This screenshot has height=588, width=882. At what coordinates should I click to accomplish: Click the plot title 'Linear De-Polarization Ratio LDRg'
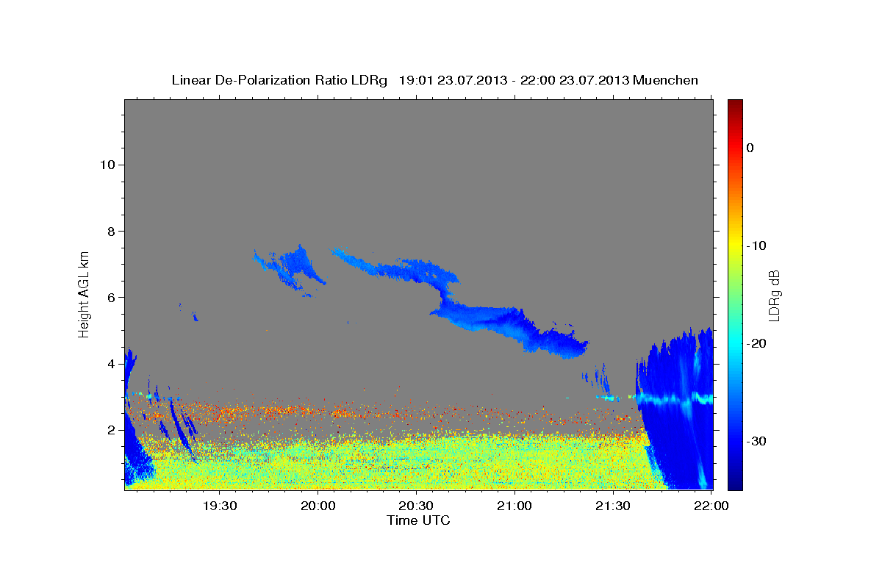[x=279, y=80]
